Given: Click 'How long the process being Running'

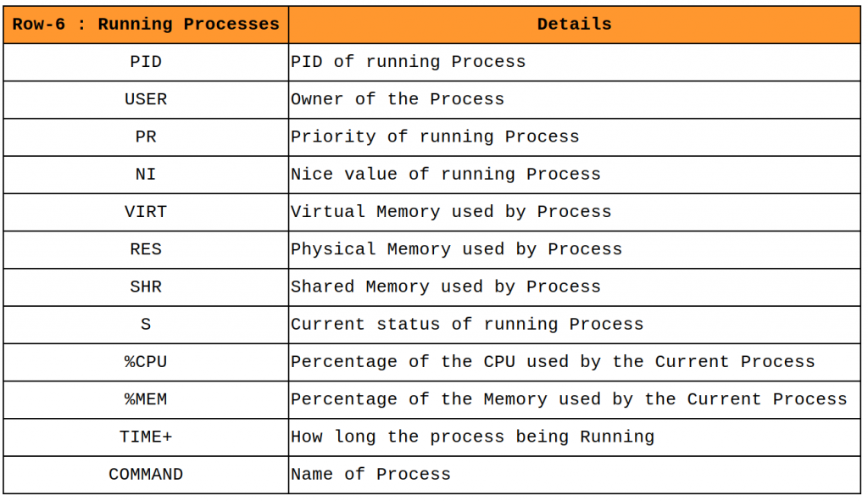Looking at the screenshot, I should point(472,437).
